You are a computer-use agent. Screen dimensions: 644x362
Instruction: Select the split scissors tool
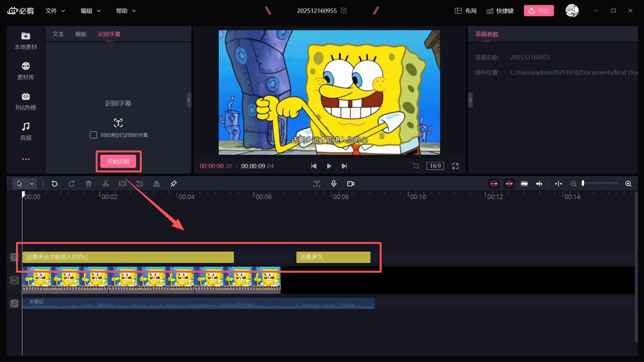(105, 184)
